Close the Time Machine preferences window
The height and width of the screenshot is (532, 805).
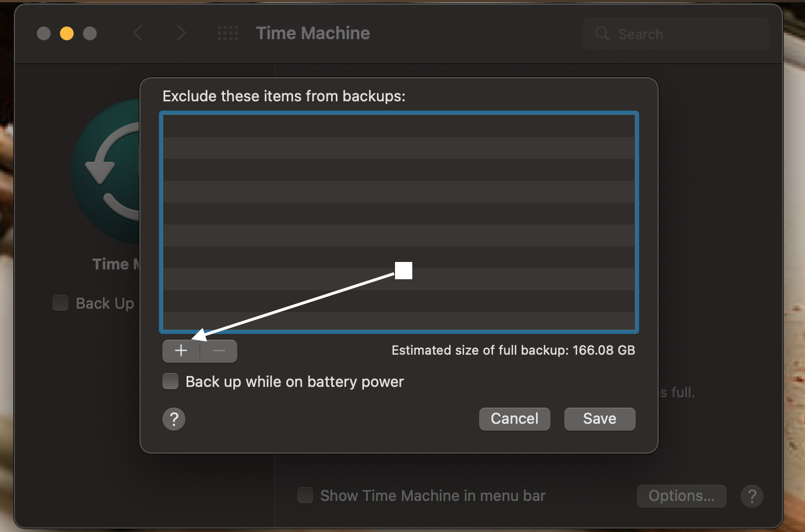coord(44,33)
